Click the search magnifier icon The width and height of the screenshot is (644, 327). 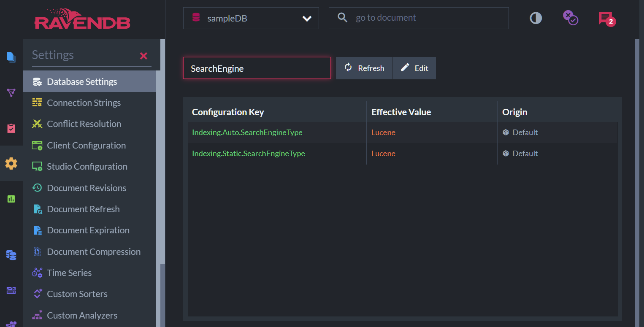(343, 18)
